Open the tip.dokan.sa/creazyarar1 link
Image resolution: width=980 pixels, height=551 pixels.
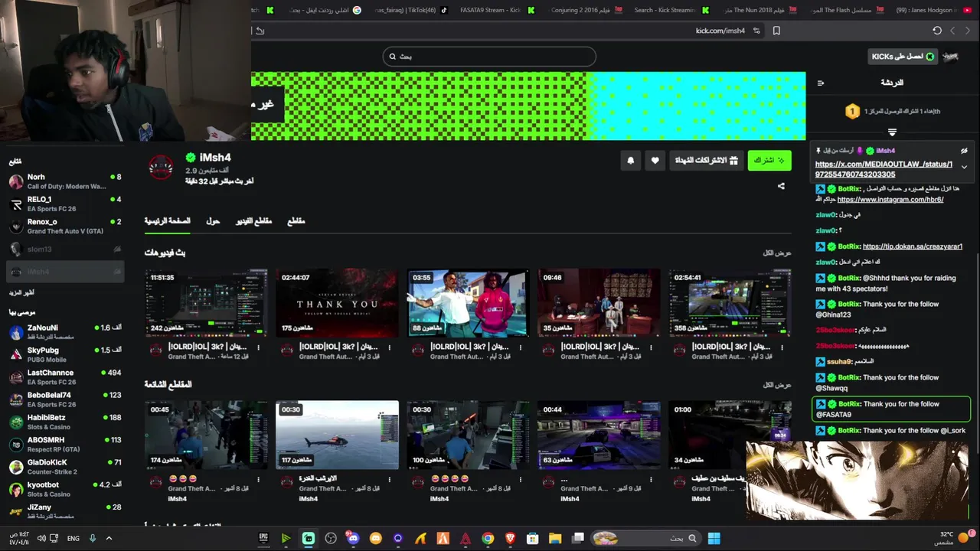point(913,246)
